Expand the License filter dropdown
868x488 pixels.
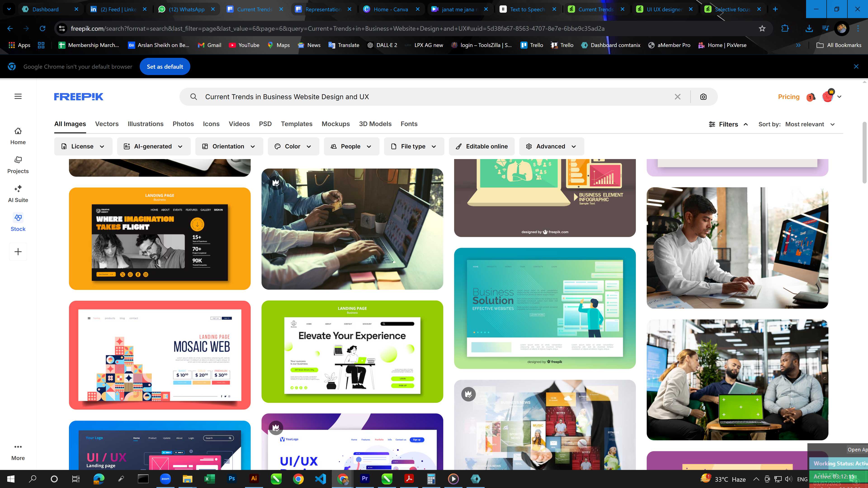pos(83,146)
